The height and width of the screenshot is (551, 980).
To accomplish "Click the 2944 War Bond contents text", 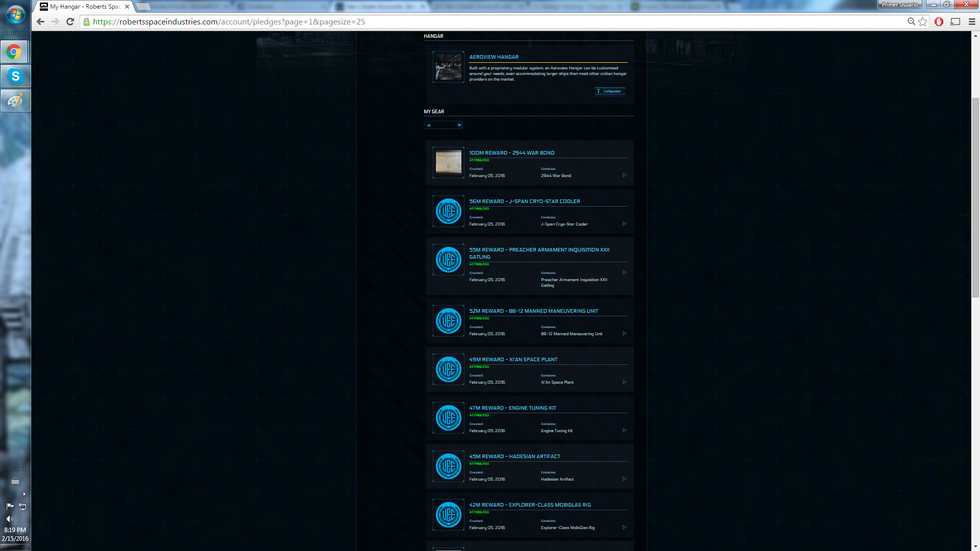I will tap(556, 176).
